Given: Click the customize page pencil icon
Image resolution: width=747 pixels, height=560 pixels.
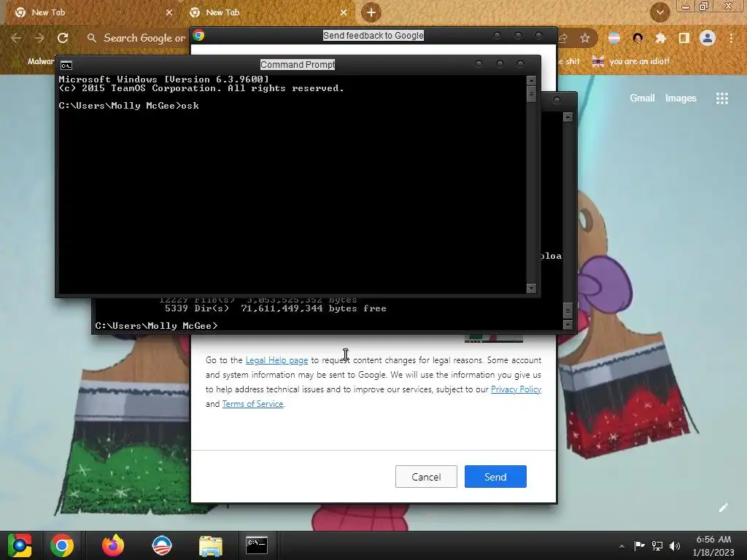Looking at the screenshot, I should 723,507.
